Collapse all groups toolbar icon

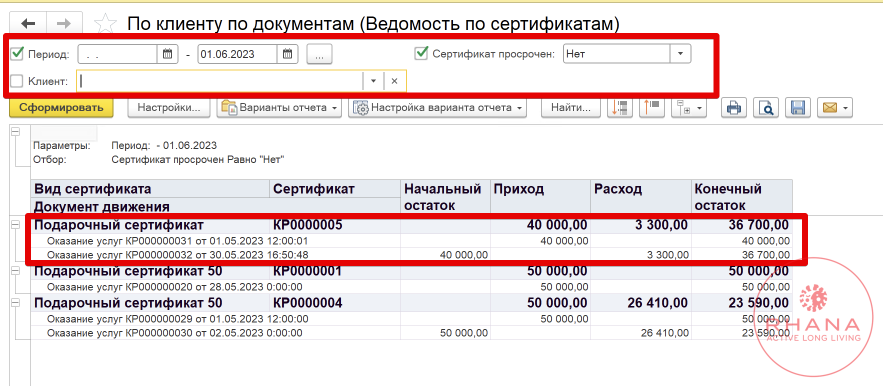(652, 108)
